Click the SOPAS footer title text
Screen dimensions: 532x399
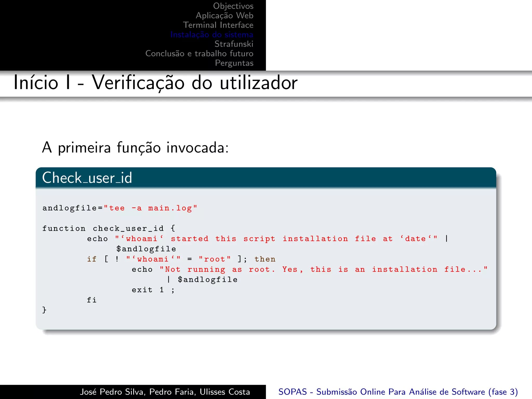[x=398, y=392]
